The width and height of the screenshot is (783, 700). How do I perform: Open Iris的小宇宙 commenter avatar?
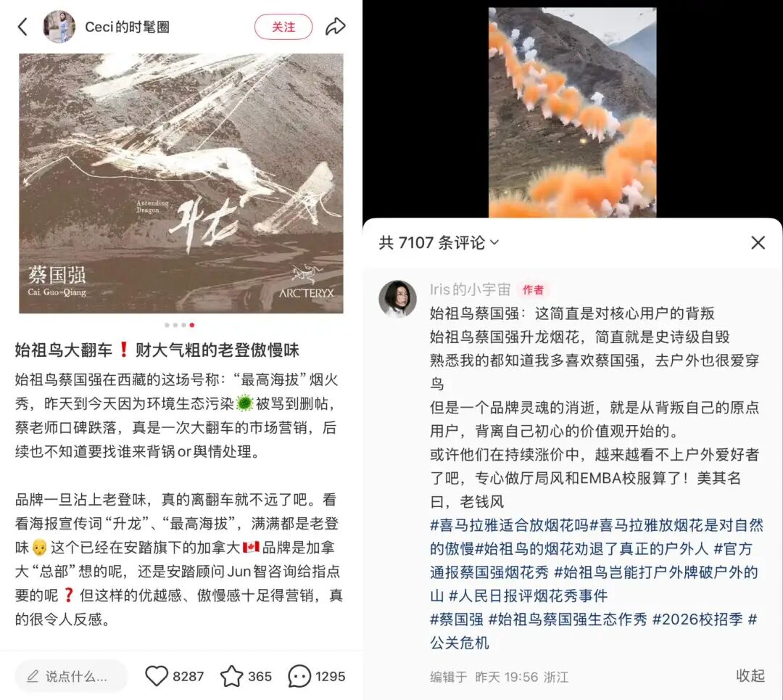397,298
